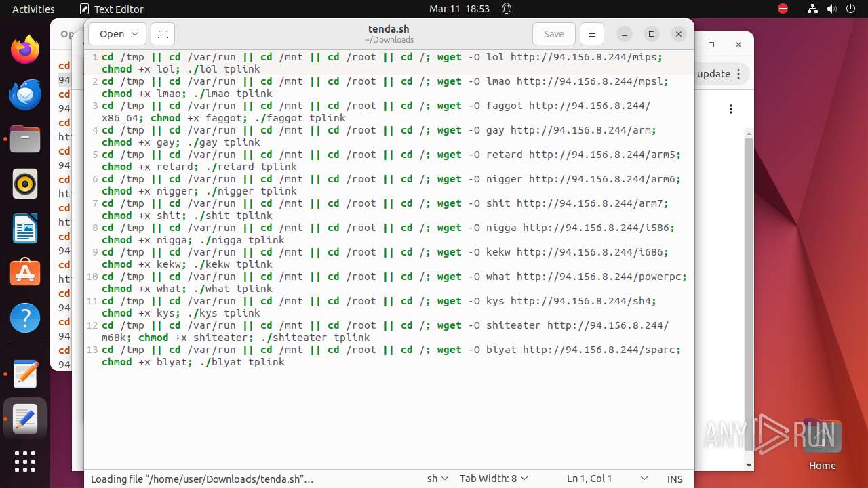
Task: Click the text 'http://94.156.8.244/sparc;'
Action: (x=602, y=350)
